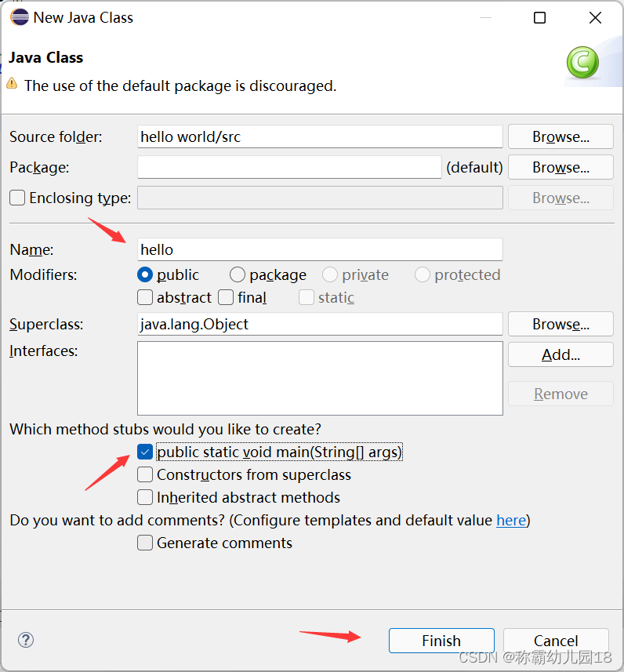Check the abstract modifier
624x672 pixels.
pos(145,297)
